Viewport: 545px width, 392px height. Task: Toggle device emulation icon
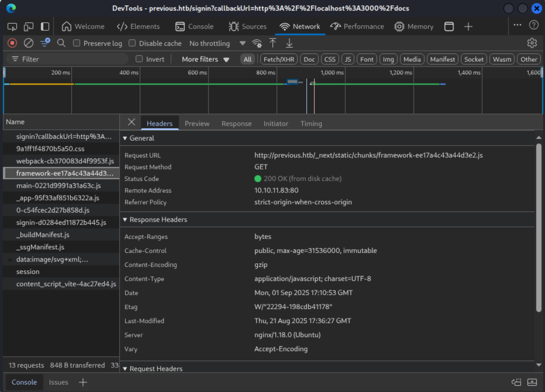[28, 27]
